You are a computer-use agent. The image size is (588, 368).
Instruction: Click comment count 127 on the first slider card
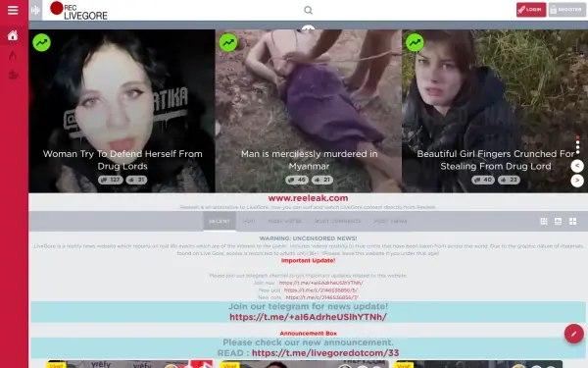(x=110, y=180)
